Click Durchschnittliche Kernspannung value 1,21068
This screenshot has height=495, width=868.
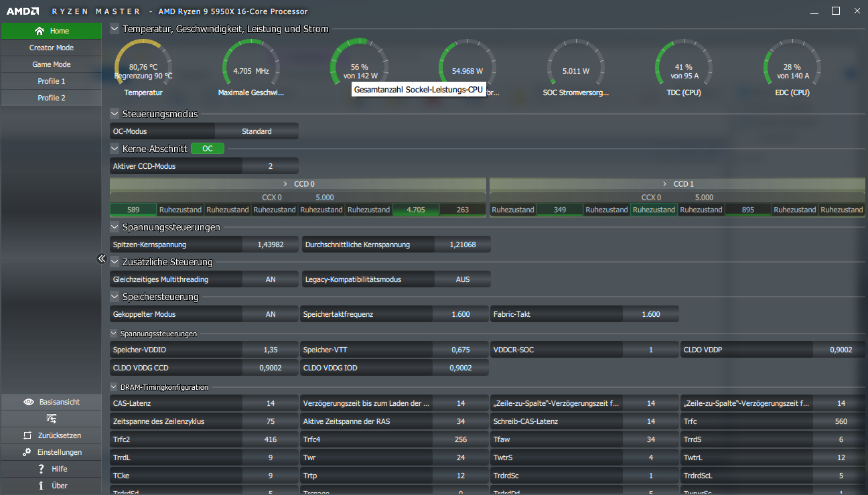pyautogui.click(x=463, y=244)
